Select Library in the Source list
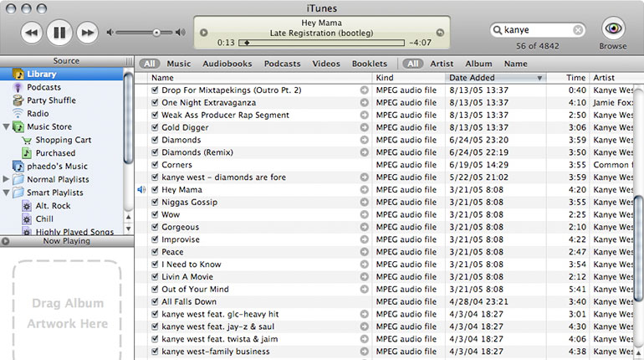The width and height of the screenshot is (644, 360). [x=62, y=74]
